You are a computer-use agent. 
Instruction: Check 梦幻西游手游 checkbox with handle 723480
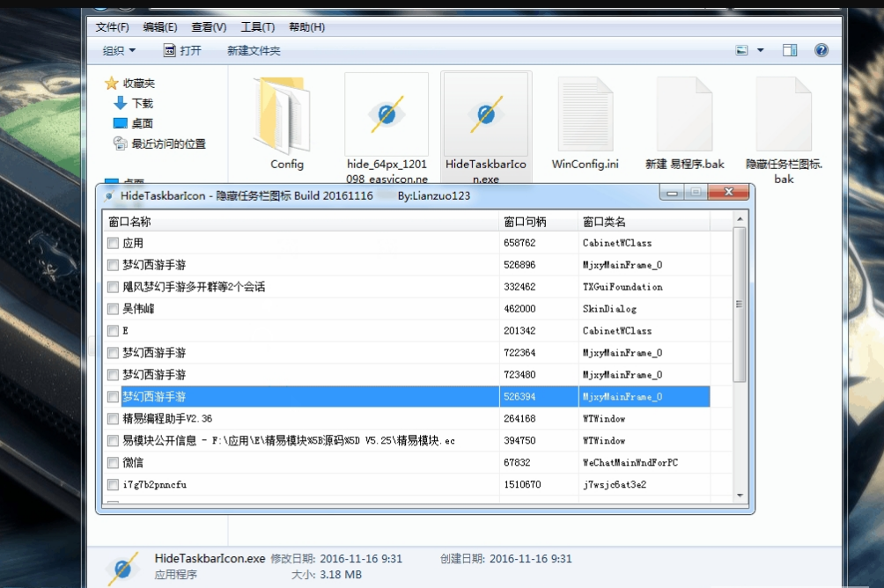[113, 375]
